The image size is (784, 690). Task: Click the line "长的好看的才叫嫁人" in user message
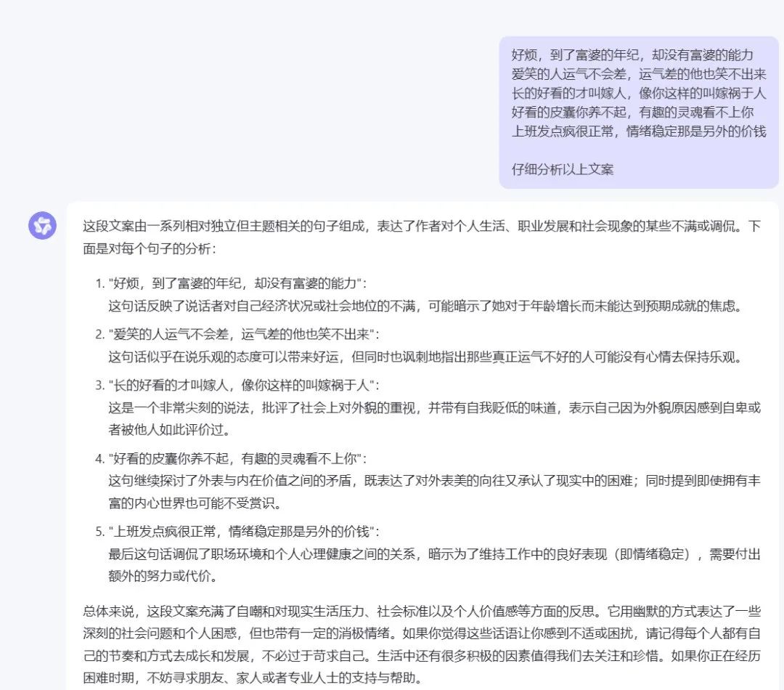(x=639, y=93)
